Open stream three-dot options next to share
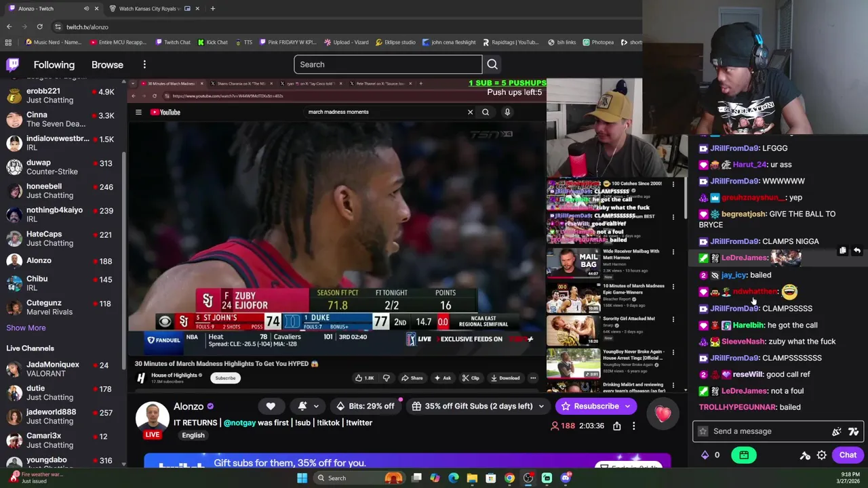The image size is (868, 488). tap(634, 426)
